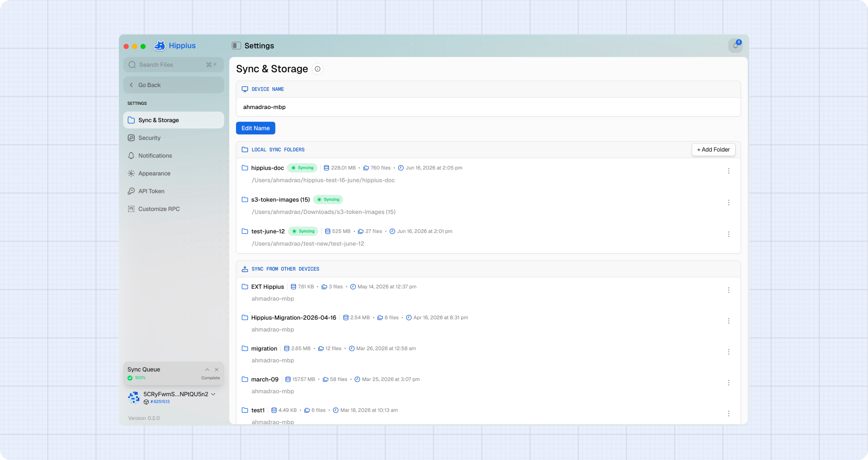Screen dimensions: 868x460
Task: Click the s3-token-images (15) folder icon
Action: point(245,199)
